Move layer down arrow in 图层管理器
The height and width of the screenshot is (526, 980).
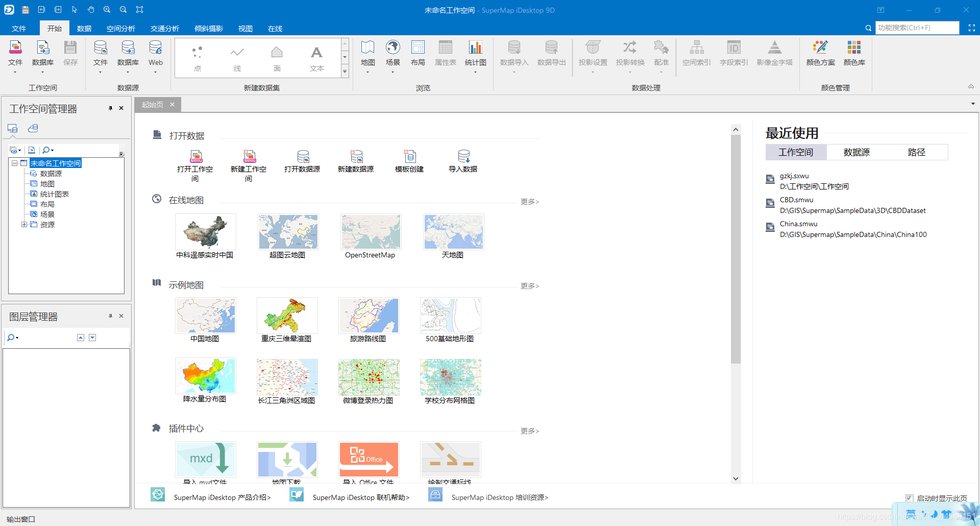(92, 338)
